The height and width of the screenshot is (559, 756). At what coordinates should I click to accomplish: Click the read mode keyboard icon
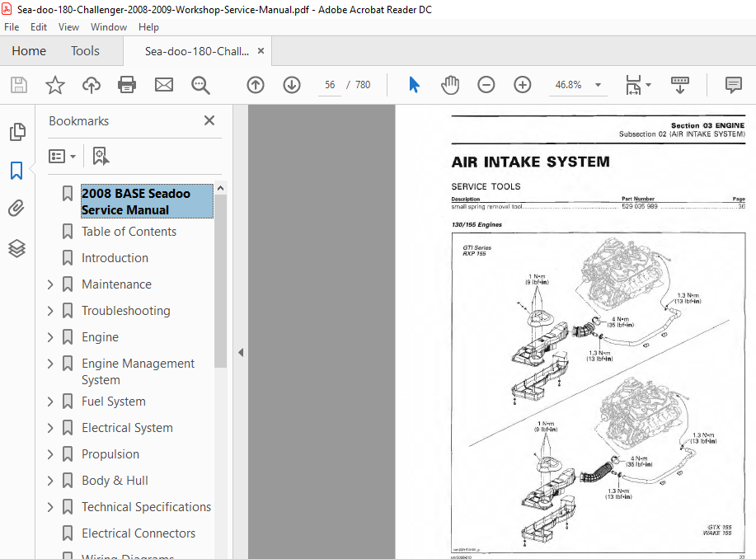(x=680, y=85)
